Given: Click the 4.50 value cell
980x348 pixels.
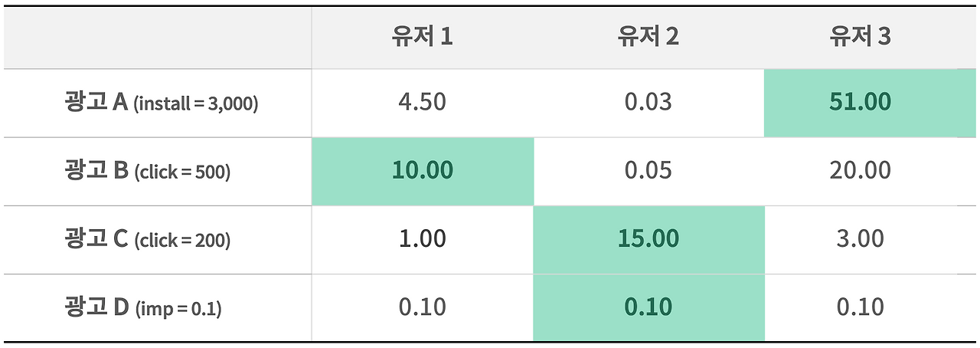Looking at the screenshot, I should point(423,103).
